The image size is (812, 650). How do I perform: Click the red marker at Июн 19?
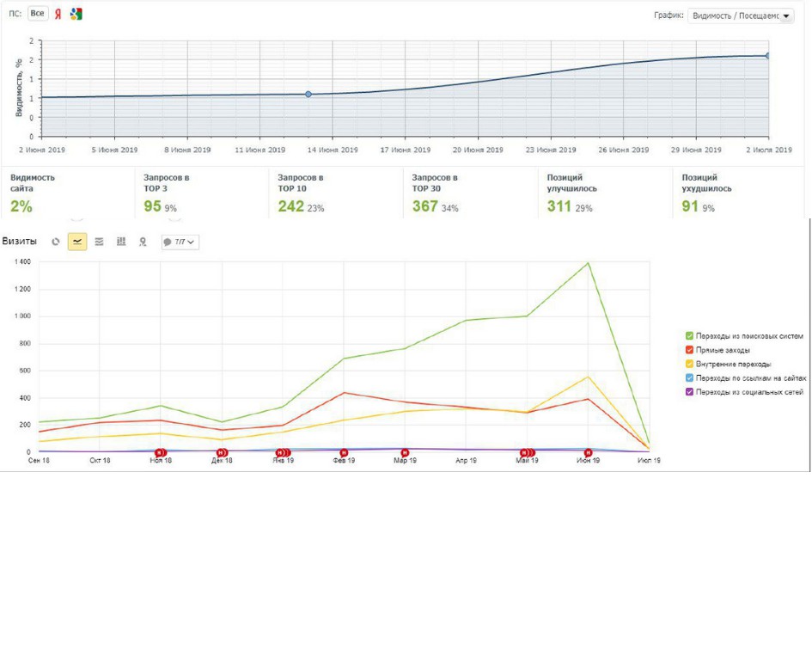(x=589, y=452)
